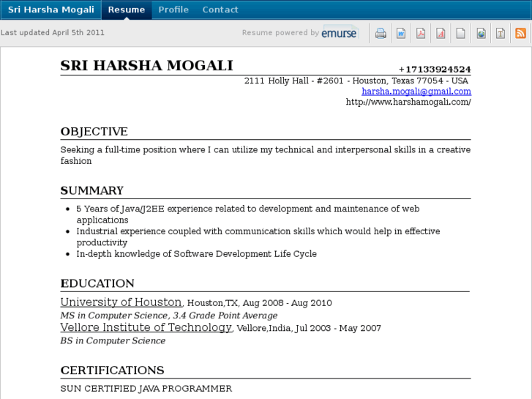Click the SUMMARY section heading
This screenshot has width=532, height=399.
tap(92, 190)
